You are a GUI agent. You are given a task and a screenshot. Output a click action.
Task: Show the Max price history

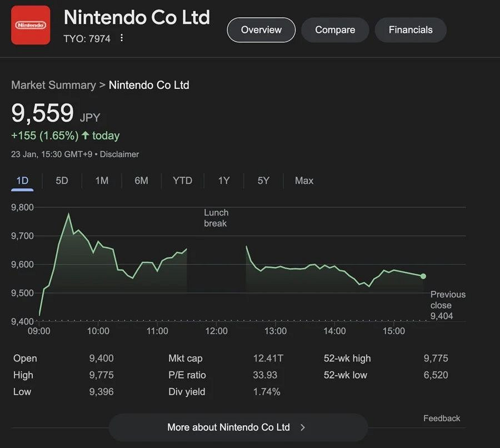tap(304, 180)
